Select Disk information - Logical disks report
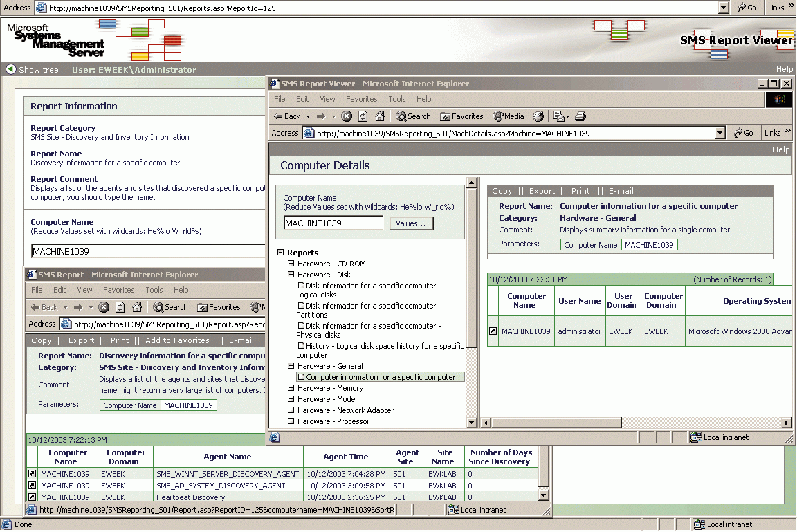The image size is (797, 532). (x=369, y=290)
